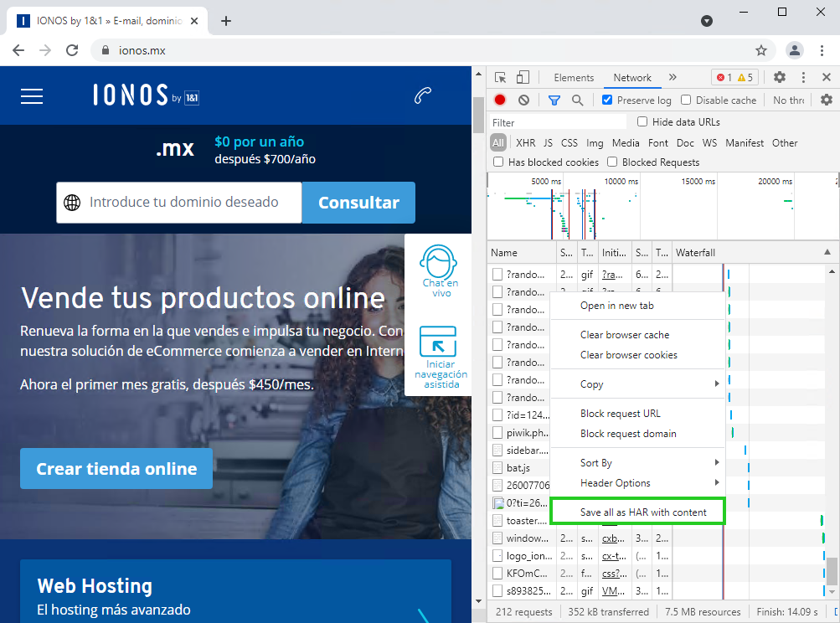
Task: Uncheck Preserve log
Action: click(607, 100)
